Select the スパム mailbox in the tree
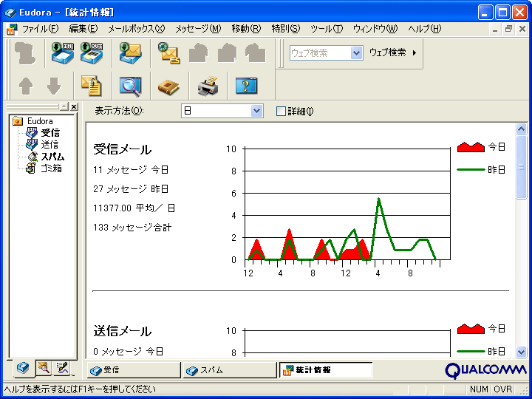 (52, 157)
